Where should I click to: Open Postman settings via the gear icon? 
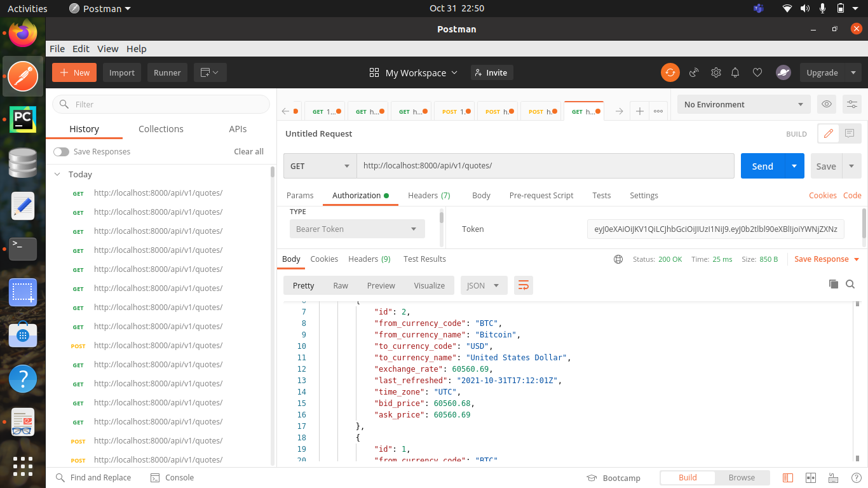click(x=716, y=72)
